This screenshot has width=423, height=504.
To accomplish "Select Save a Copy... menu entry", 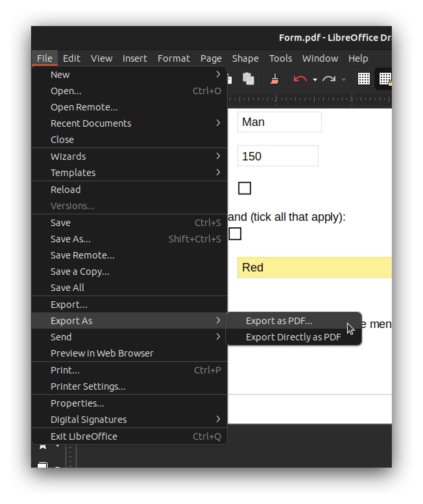I will 129,271.
